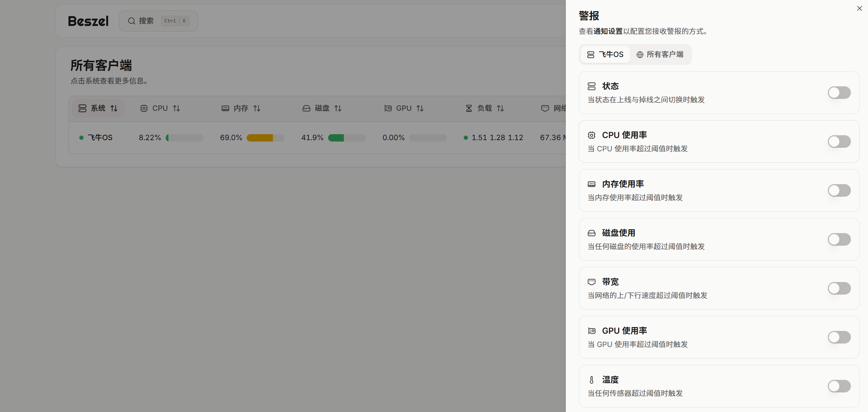Sort table by CPU column

[x=160, y=108]
